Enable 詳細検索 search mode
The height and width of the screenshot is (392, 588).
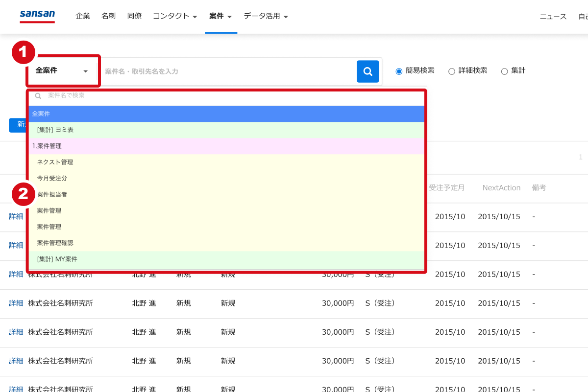[451, 71]
